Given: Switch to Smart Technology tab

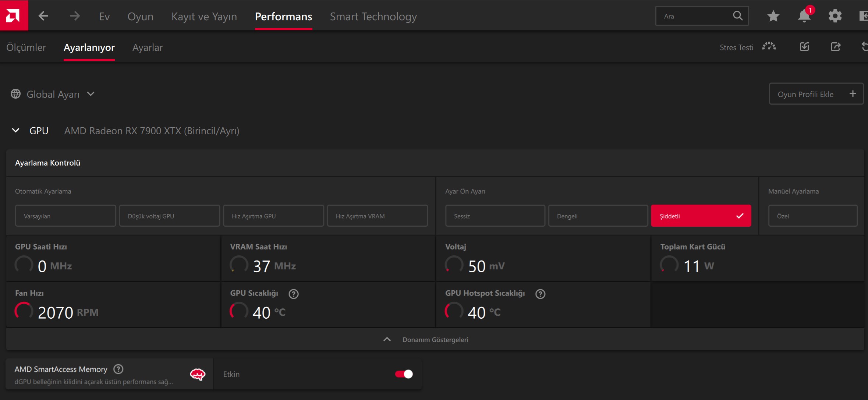Looking at the screenshot, I should (x=373, y=16).
